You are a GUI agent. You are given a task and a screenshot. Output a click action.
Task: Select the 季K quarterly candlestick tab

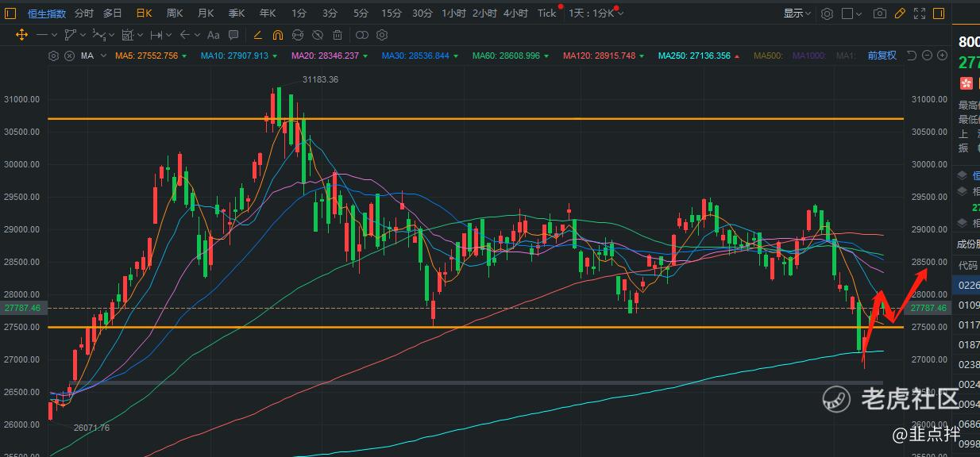point(237,13)
